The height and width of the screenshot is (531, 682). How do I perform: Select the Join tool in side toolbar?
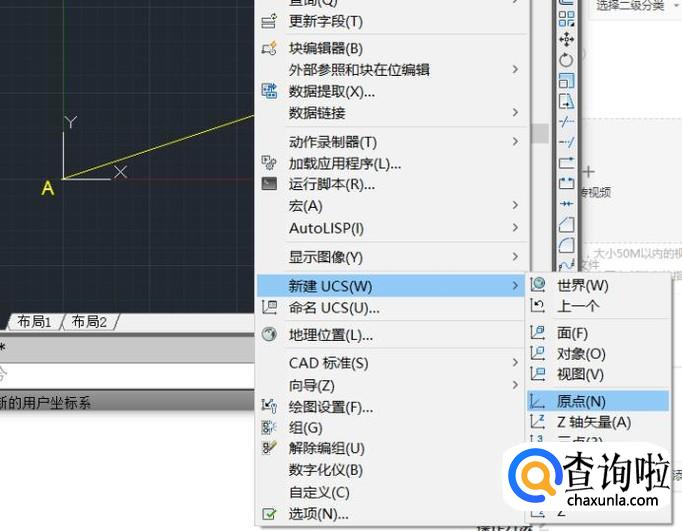pyautogui.click(x=566, y=204)
